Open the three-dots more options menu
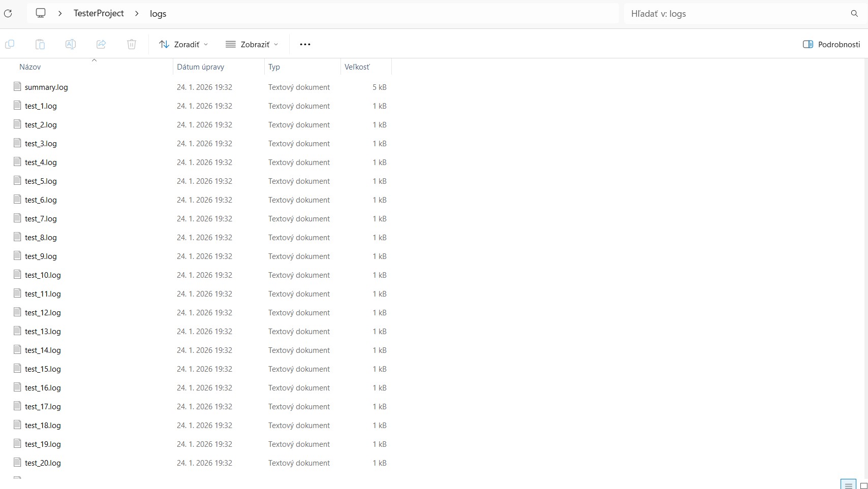Screen dimensions: 868x489 point(305,44)
